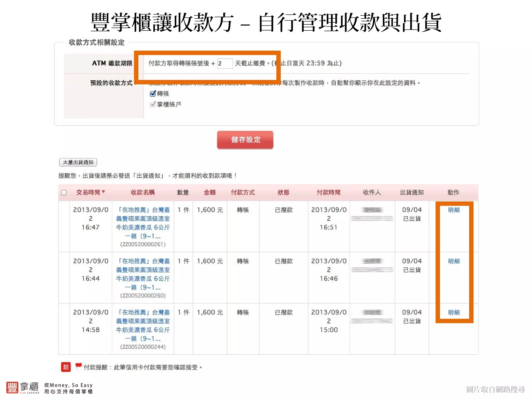Click the red flag payment reminder icon
Viewport: 532px width, 399px height.
[78, 366]
